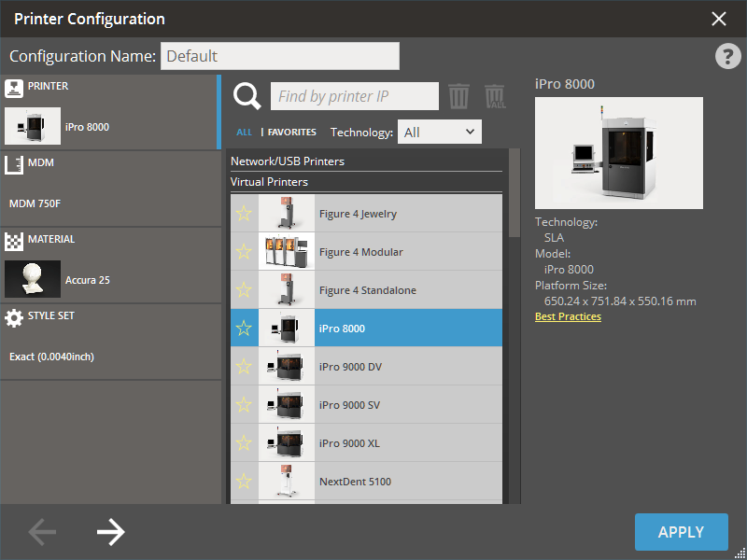Click the magnifier search icon

tap(247, 97)
